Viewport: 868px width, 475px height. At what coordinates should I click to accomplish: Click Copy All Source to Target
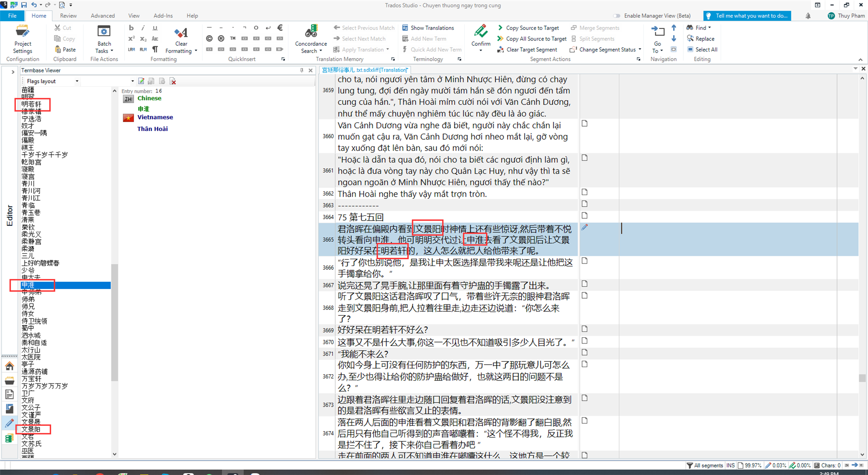(532, 39)
